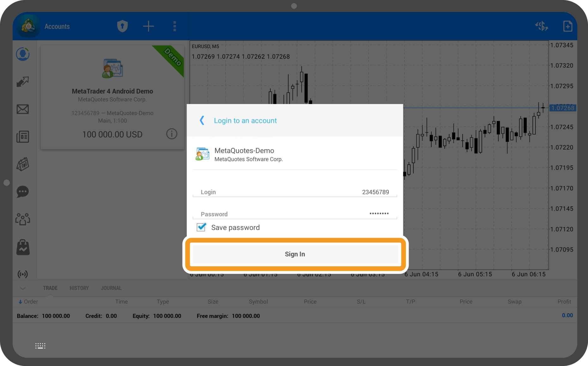Image resolution: width=588 pixels, height=366 pixels.
Task: Open the mailbox envelope icon
Action: tap(23, 109)
